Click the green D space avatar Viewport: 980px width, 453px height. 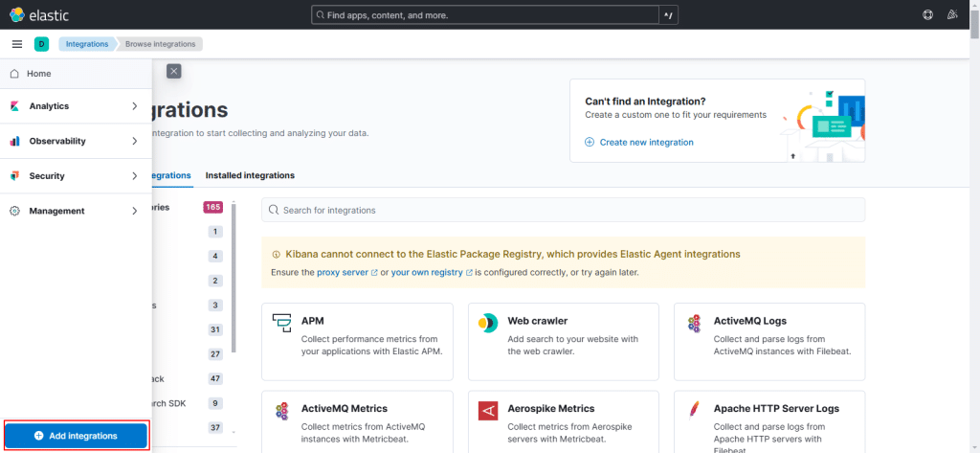coord(41,44)
